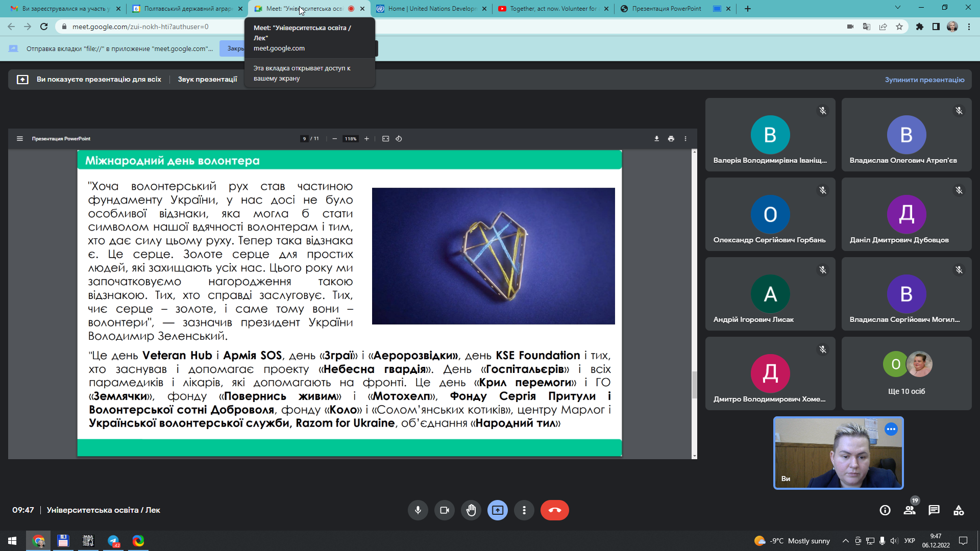Rotate the PDF counterclockwise

pos(399,139)
